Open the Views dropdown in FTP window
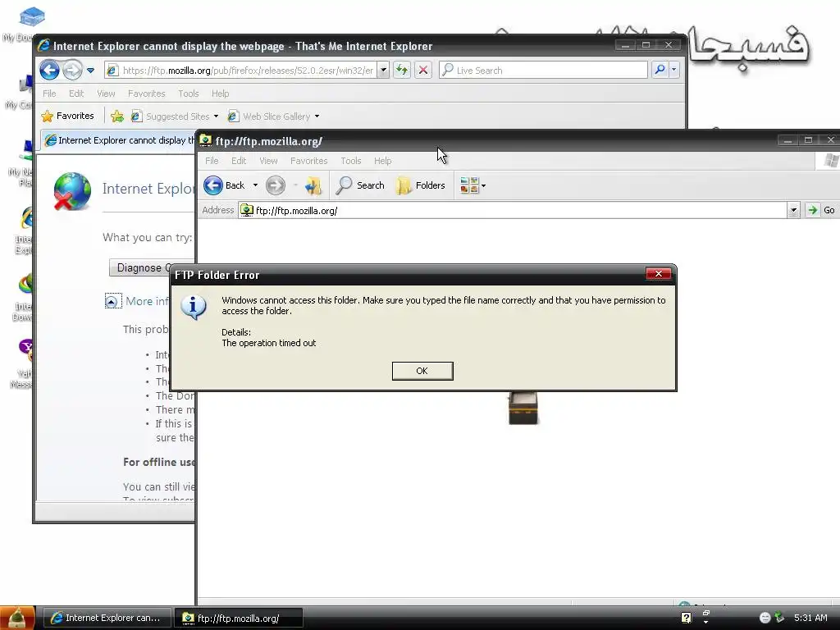This screenshot has height=630, width=840. [472, 185]
